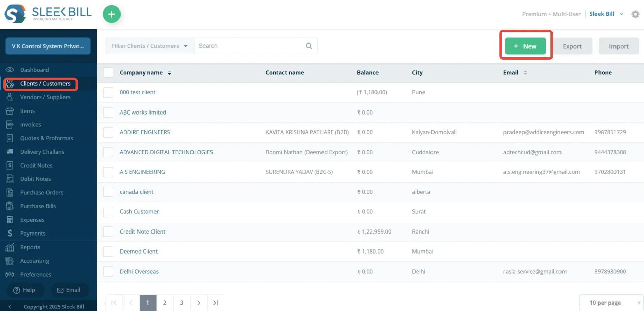This screenshot has height=311, width=644.
Task: Toggle the select-all checkbox in the header
Action: click(108, 73)
